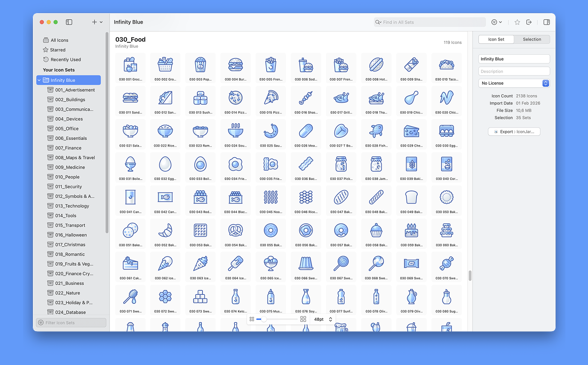Open the 019_Fruits & Veg set
Screen dimensions: 588x365
point(74,264)
